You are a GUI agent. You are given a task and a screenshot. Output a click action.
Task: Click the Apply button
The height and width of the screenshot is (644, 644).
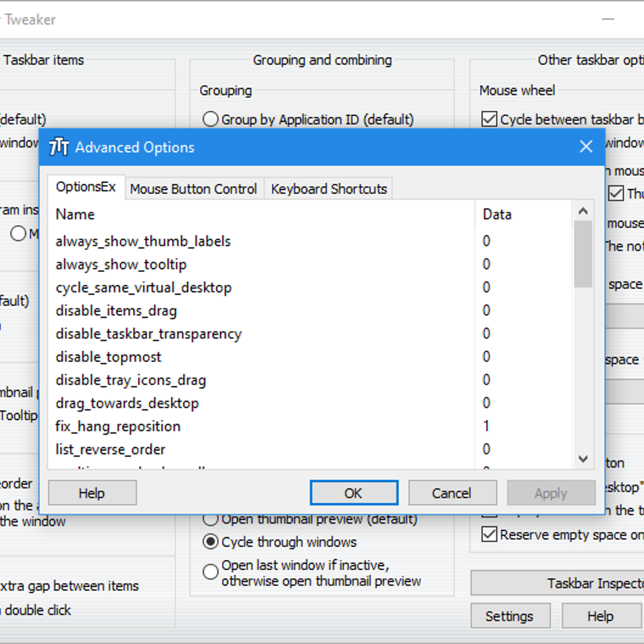(x=551, y=493)
